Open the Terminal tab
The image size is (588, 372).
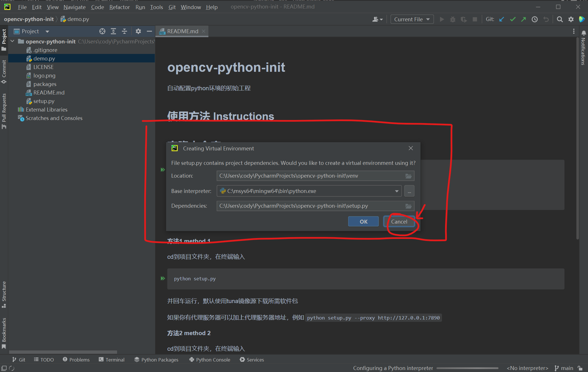pyautogui.click(x=111, y=360)
